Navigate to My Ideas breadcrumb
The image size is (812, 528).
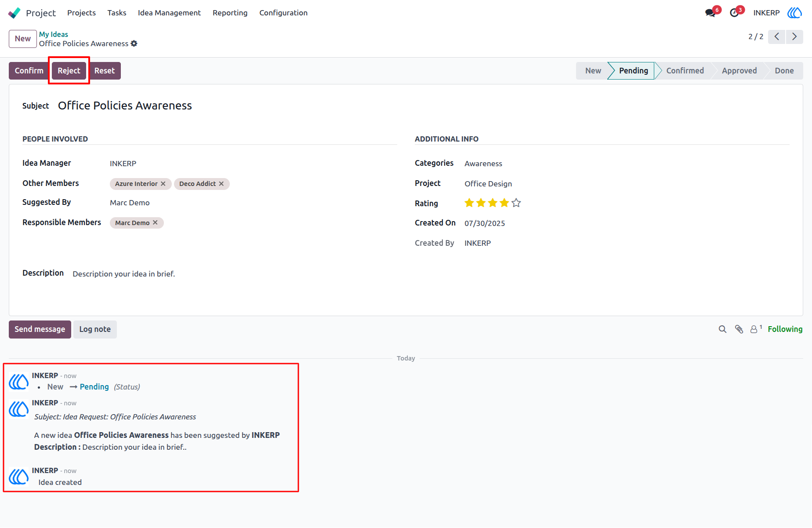click(54, 34)
